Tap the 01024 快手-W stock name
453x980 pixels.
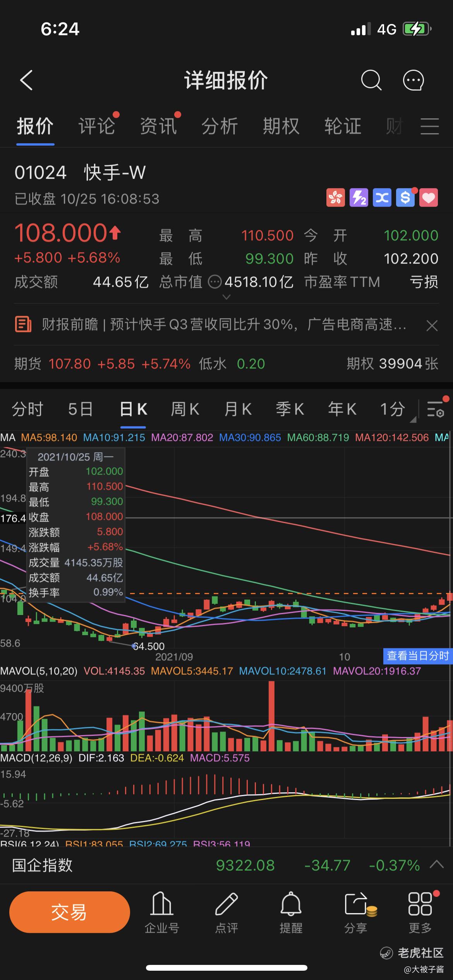pos(80,172)
